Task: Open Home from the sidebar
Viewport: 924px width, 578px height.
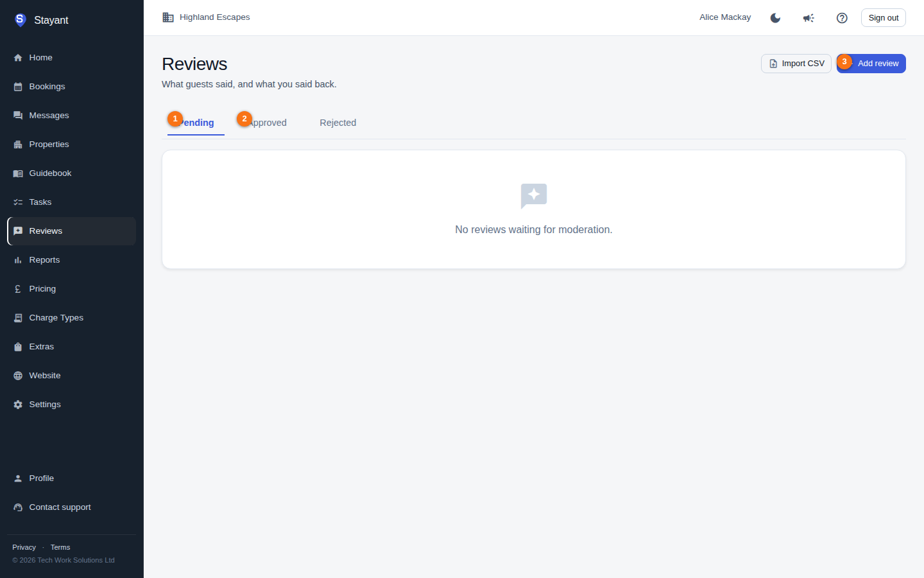Action: pyautogui.click(x=71, y=58)
